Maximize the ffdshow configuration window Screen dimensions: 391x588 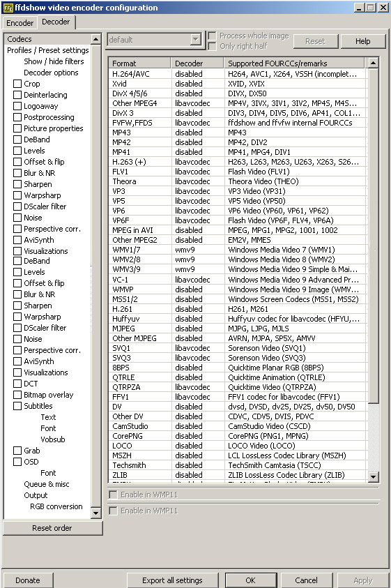pos(371,7)
